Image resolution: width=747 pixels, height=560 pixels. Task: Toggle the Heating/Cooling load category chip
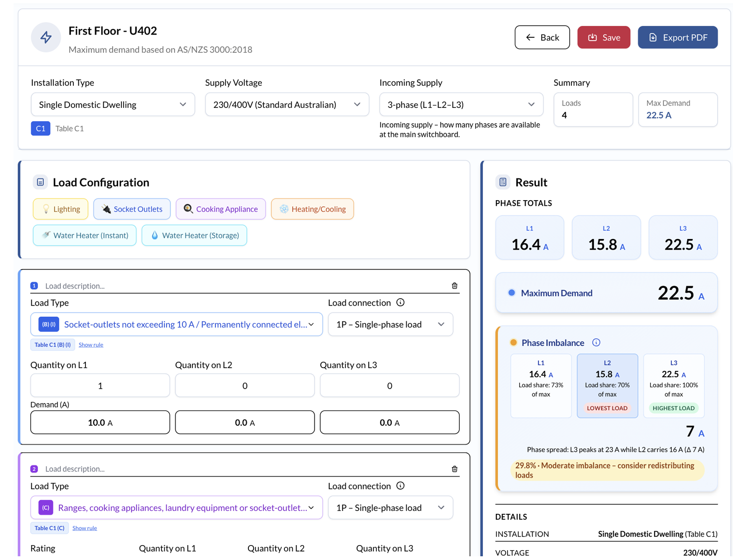tap(312, 209)
